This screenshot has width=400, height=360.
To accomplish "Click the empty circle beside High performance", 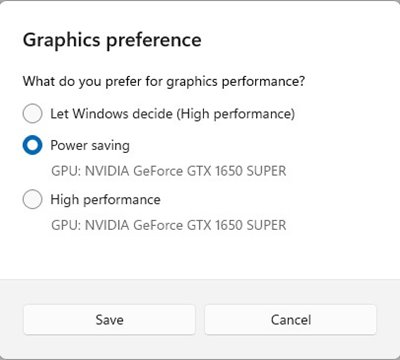I will pyautogui.click(x=32, y=199).
